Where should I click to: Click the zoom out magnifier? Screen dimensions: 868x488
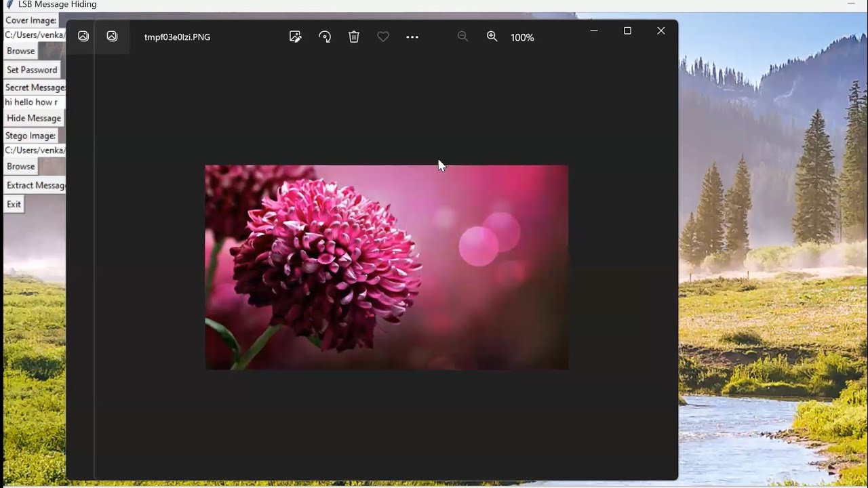click(x=462, y=37)
